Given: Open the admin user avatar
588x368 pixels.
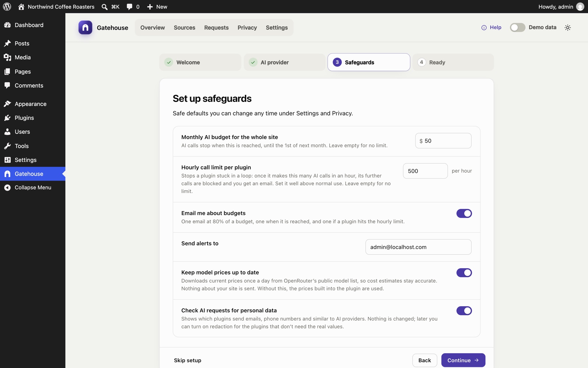Looking at the screenshot, I should pyautogui.click(x=580, y=7).
